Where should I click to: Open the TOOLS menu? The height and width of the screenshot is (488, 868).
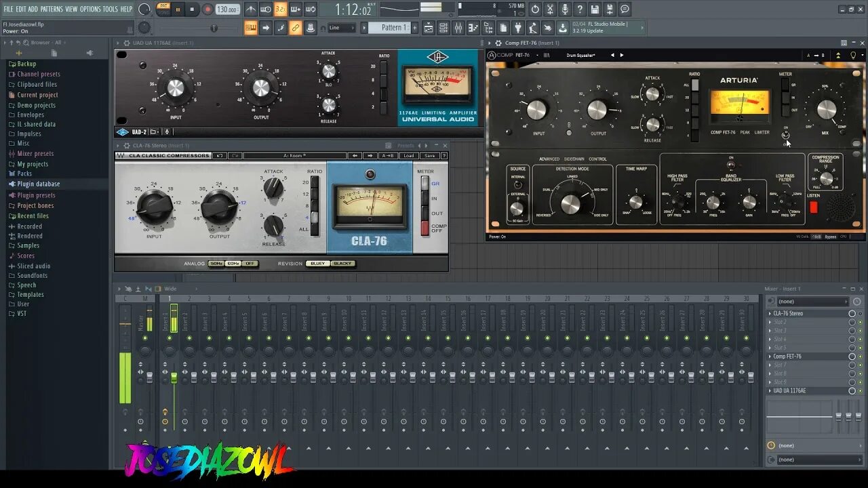tap(111, 9)
